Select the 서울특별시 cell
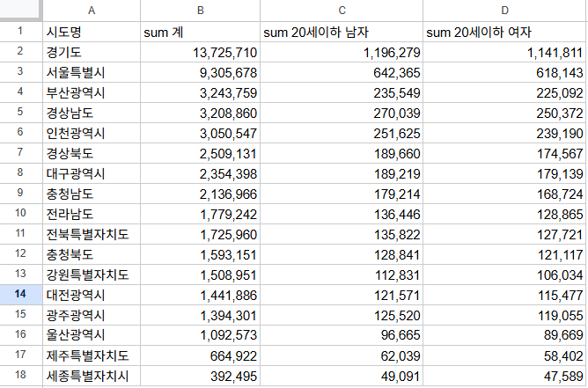The height and width of the screenshot is (388, 588). 92,72
